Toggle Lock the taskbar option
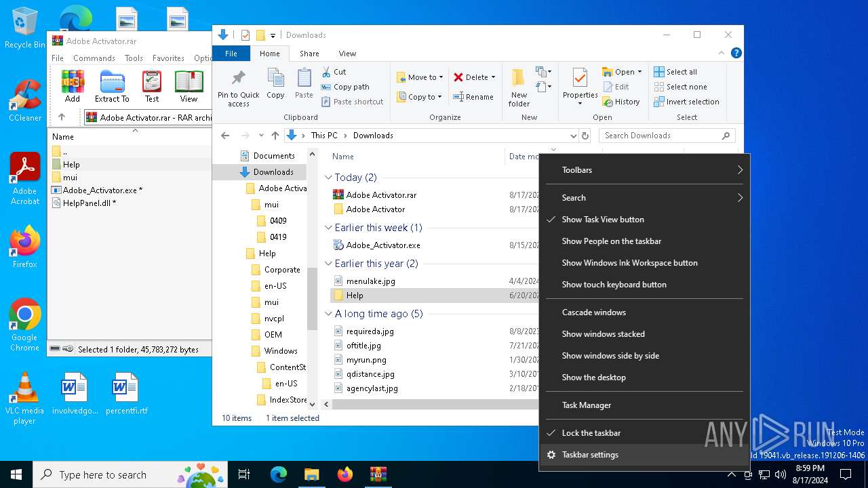Screen dimensions: 868x488 (x=644, y=433)
